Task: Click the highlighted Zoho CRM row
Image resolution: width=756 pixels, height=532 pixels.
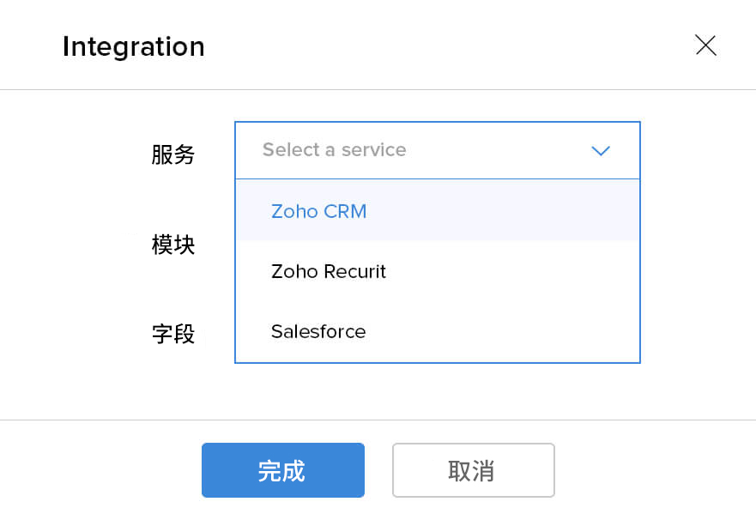Action: (x=437, y=211)
